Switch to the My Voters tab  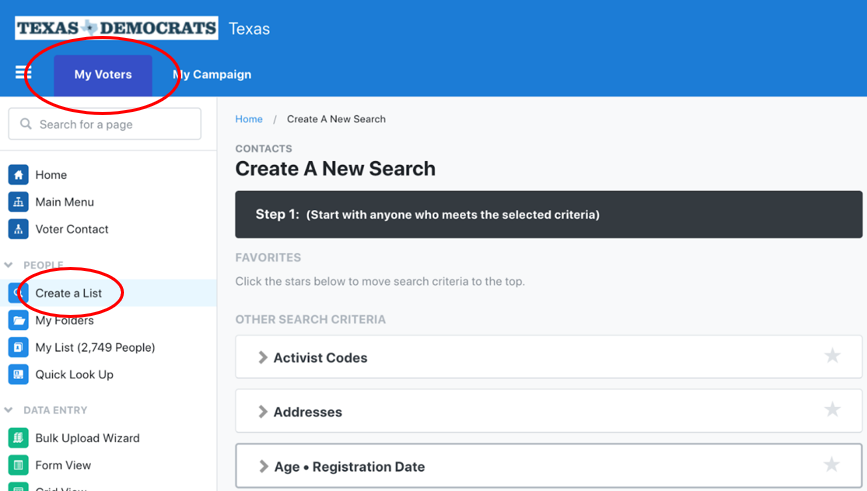pos(103,75)
